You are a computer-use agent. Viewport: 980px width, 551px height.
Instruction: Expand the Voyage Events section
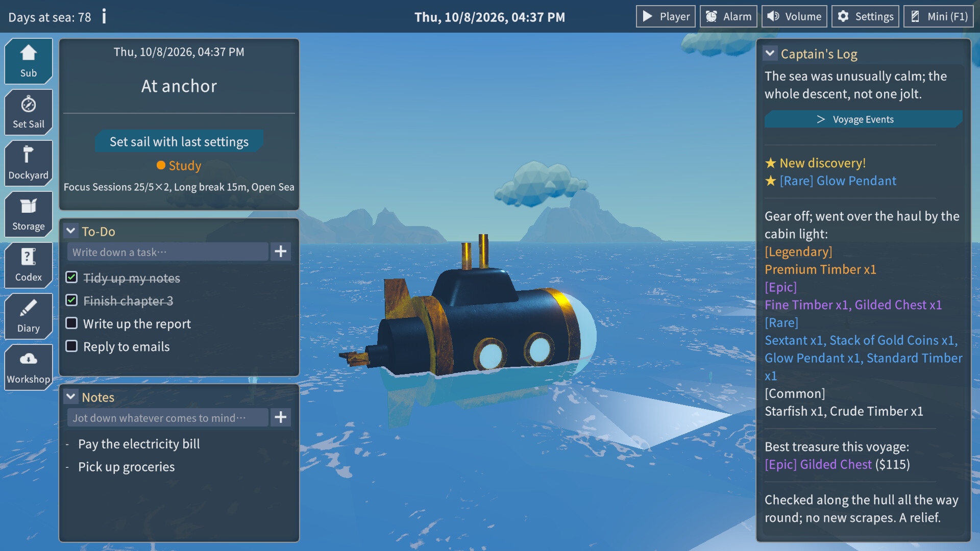click(863, 119)
